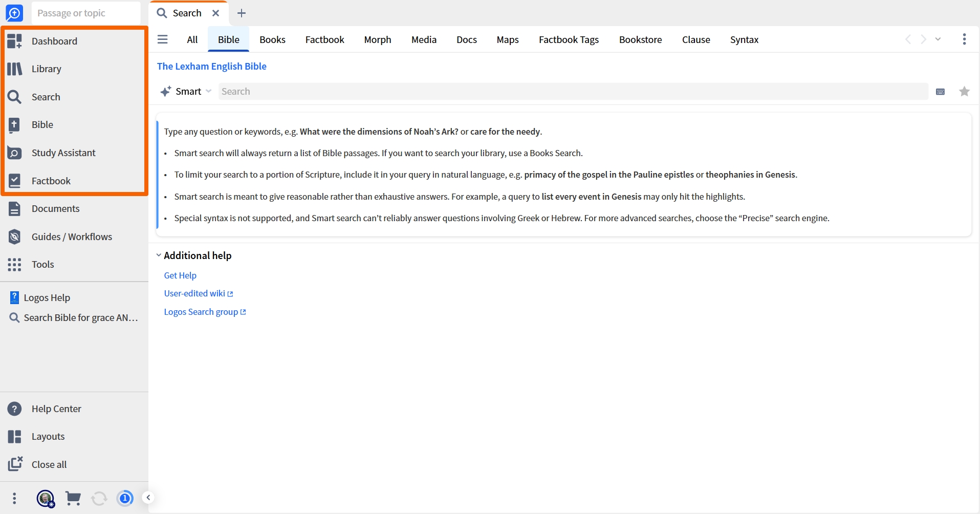Collapse the Additional help section
The width and height of the screenshot is (980, 514).
(159, 255)
